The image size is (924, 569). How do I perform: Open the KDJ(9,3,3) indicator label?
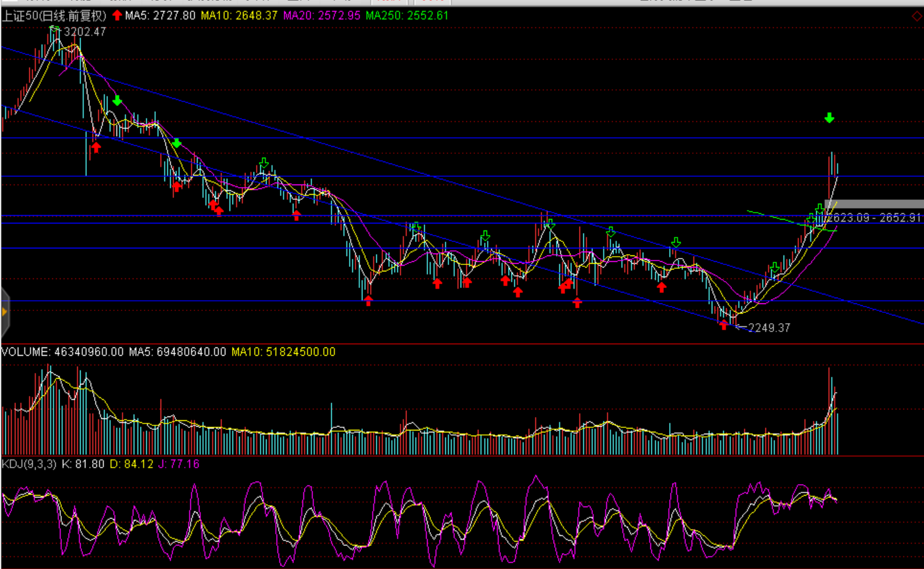tap(29, 464)
